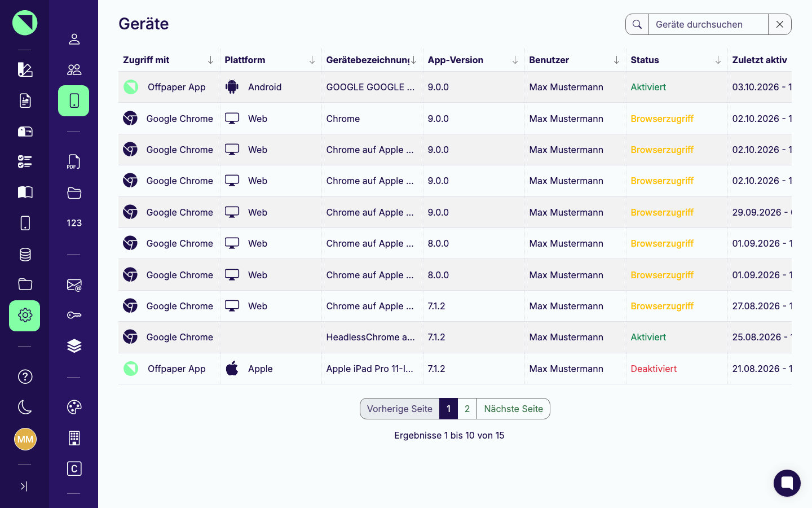Toggle dark mode moon icon

(x=25, y=407)
